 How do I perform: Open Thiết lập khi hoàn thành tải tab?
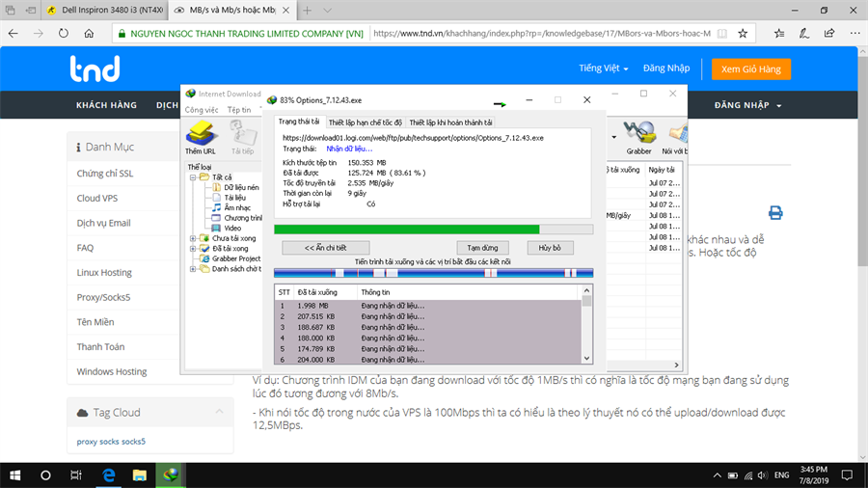(x=450, y=122)
